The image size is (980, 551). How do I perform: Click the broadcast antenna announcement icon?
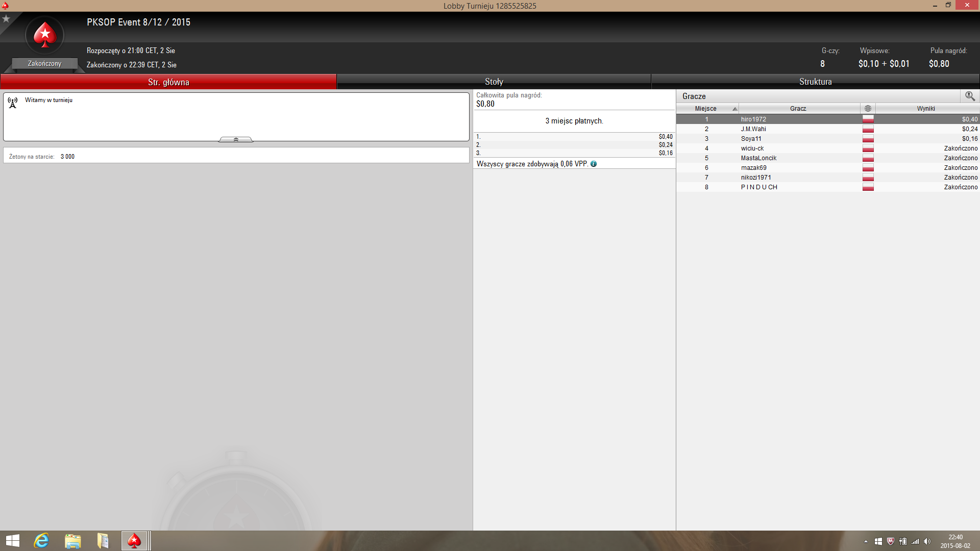(x=13, y=103)
